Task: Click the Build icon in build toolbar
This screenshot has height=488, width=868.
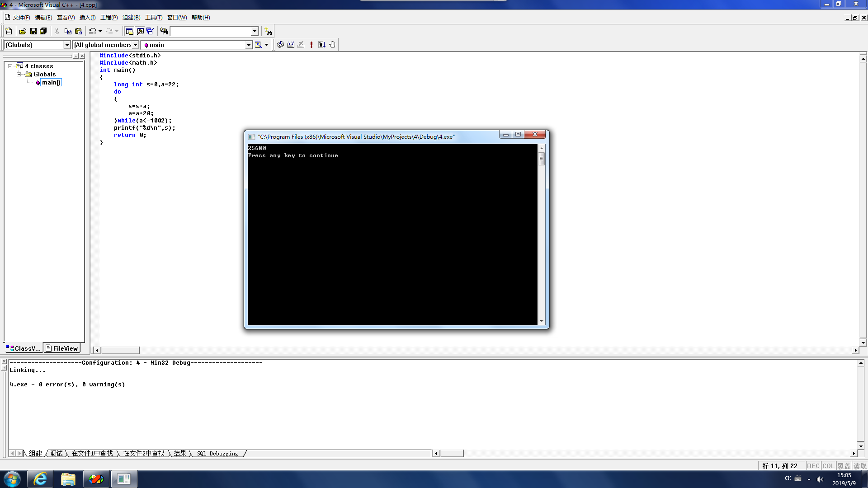Action: [291, 45]
